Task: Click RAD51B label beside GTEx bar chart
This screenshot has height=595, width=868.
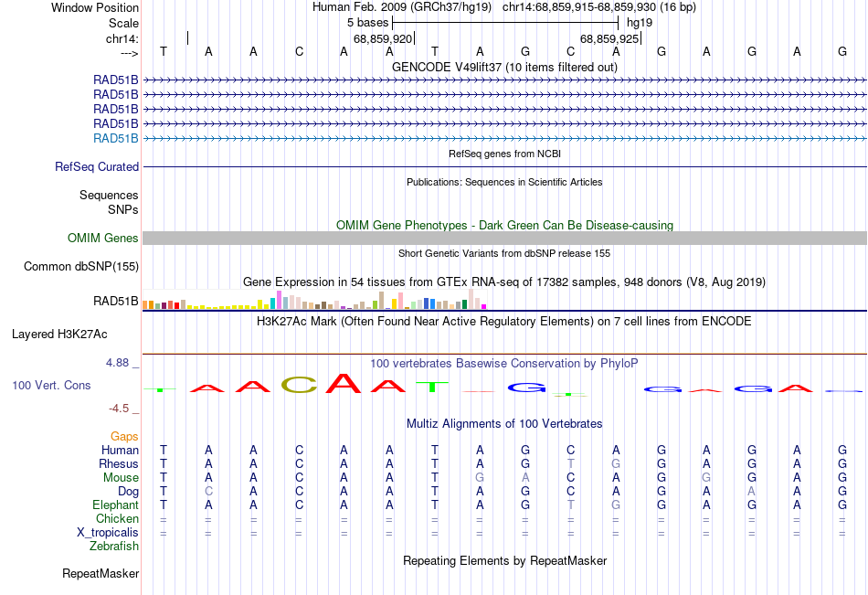Action: point(115,301)
